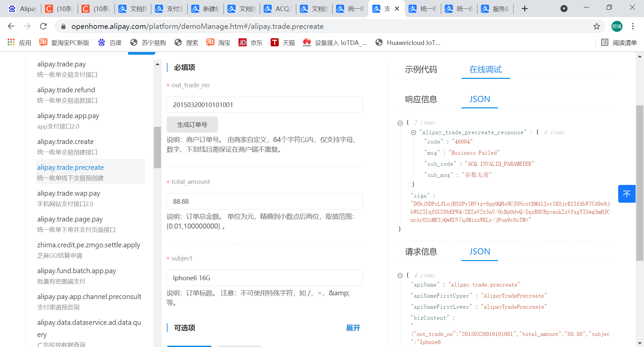Select alipay.fund.batch.app.pay API

91,276
